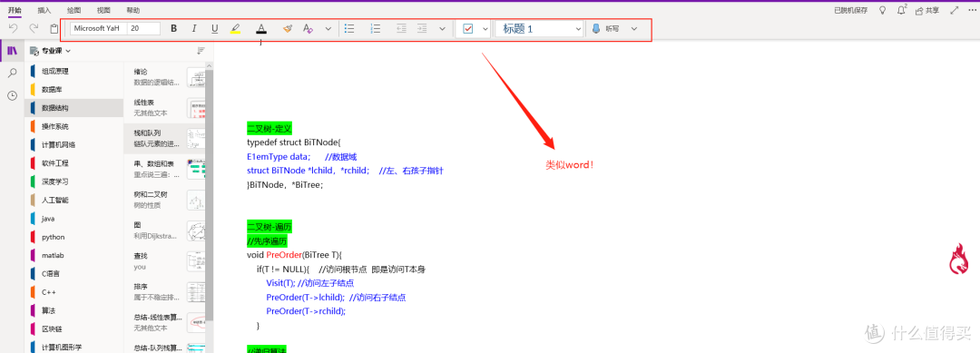The height and width of the screenshot is (353, 980).
Task: Click the 共享 share button
Action: pyautogui.click(x=926, y=11)
